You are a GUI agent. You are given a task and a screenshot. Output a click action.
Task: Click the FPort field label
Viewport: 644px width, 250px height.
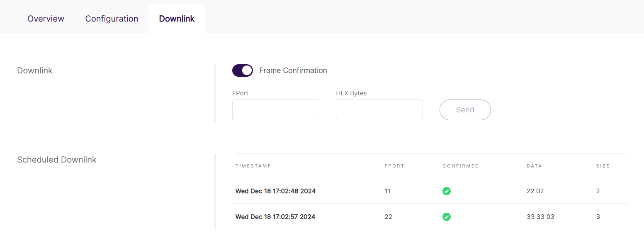[x=241, y=93]
